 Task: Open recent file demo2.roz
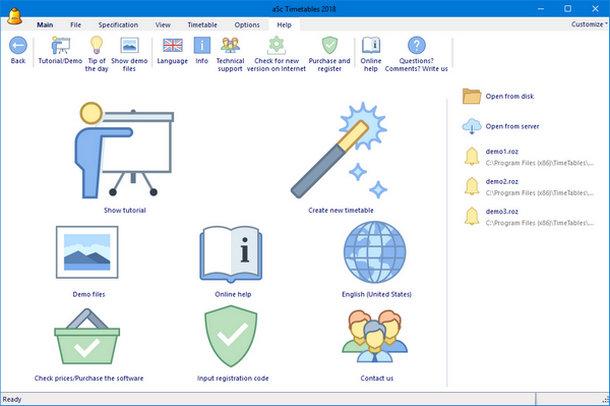tap(502, 181)
